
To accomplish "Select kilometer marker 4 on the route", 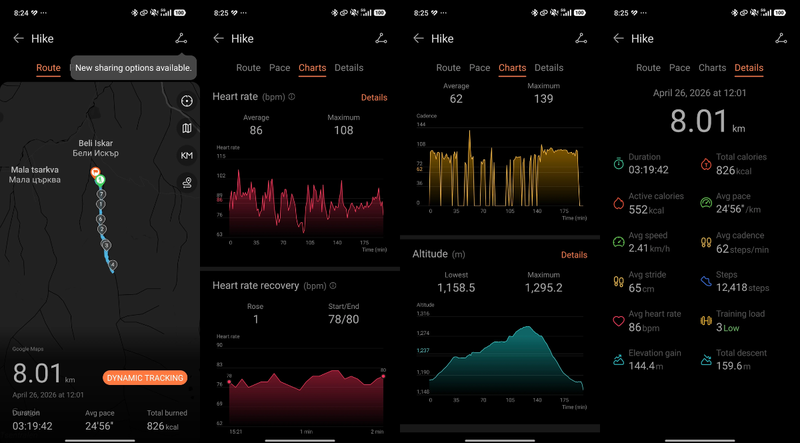I will (113, 265).
